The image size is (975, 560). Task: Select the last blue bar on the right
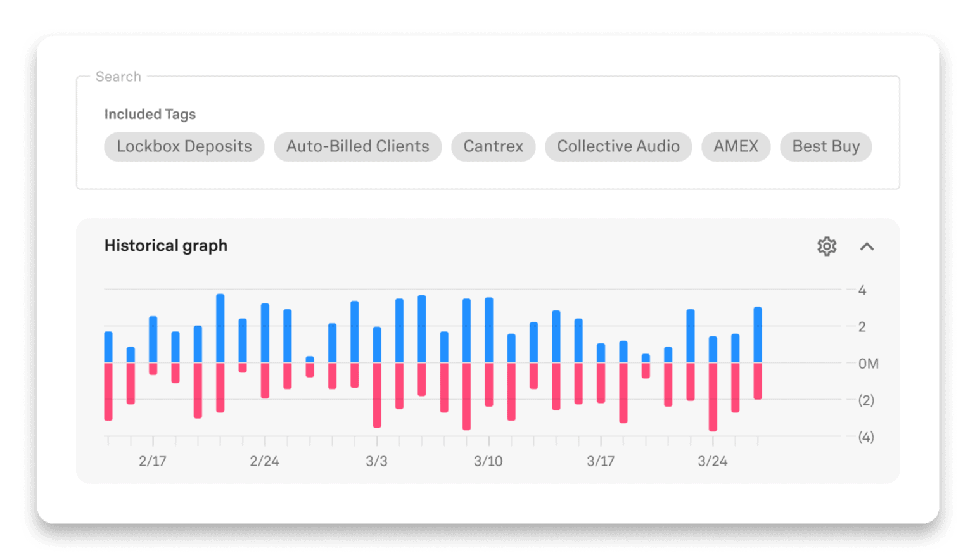[758, 334]
